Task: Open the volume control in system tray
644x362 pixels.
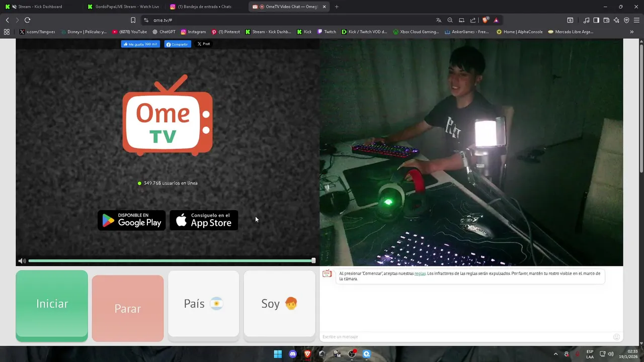Action: click(610, 354)
